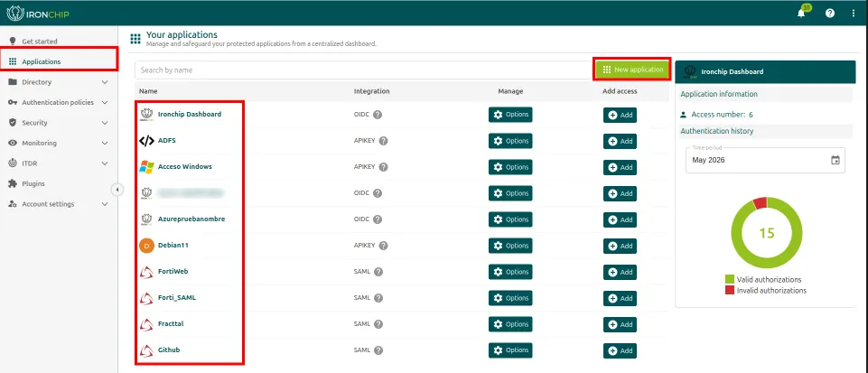Click the FortiWeb application logo
This screenshot has width=868, height=373.
tap(146, 272)
